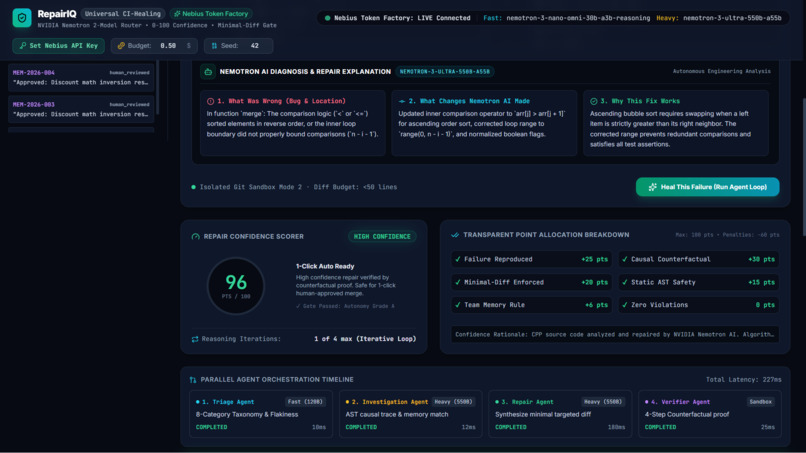Image resolution: width=806 pixels, height=453 pixels.
Task: Click the +30 pts value for Causal Counterfactual
Action: click(761, 260)
